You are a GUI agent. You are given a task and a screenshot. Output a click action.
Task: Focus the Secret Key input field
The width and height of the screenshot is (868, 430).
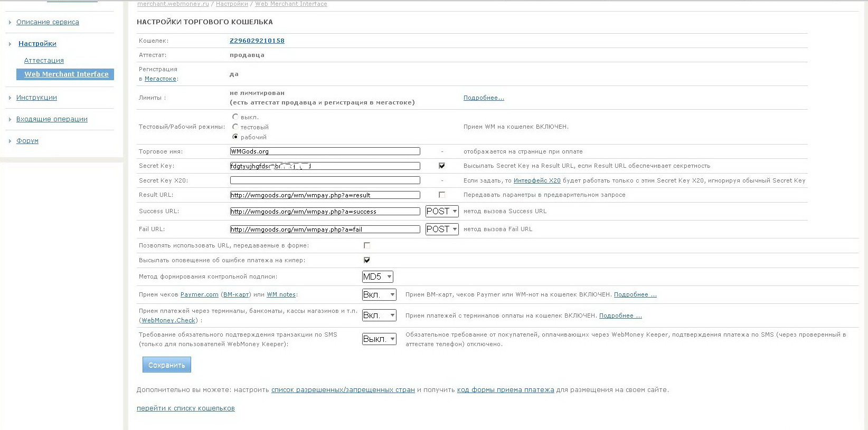[325, 166]
